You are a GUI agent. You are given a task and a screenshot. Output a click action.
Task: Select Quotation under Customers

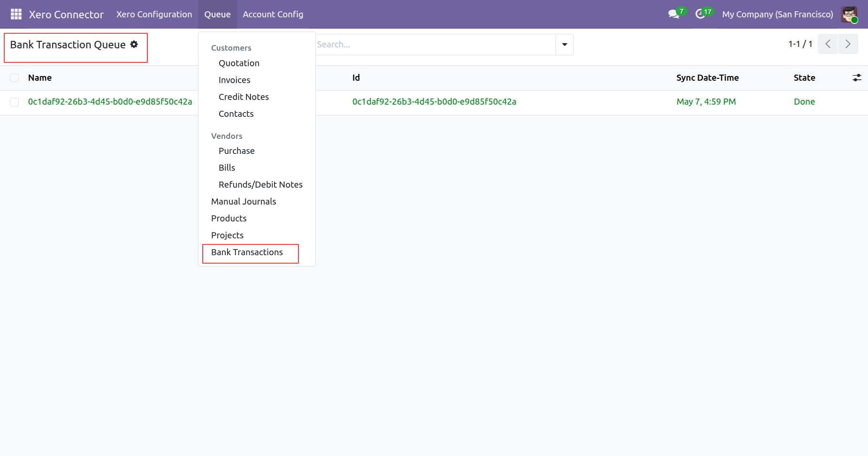pos(239,63)
